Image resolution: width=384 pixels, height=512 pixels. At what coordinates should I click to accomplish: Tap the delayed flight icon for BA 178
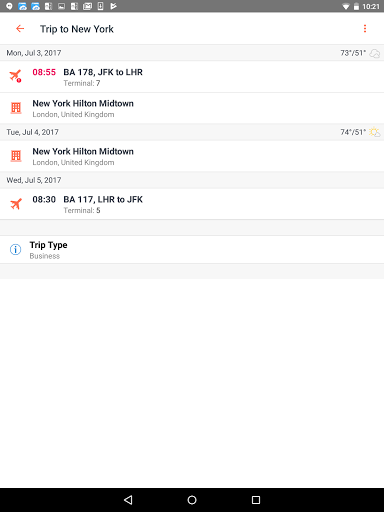coord(16,76)
